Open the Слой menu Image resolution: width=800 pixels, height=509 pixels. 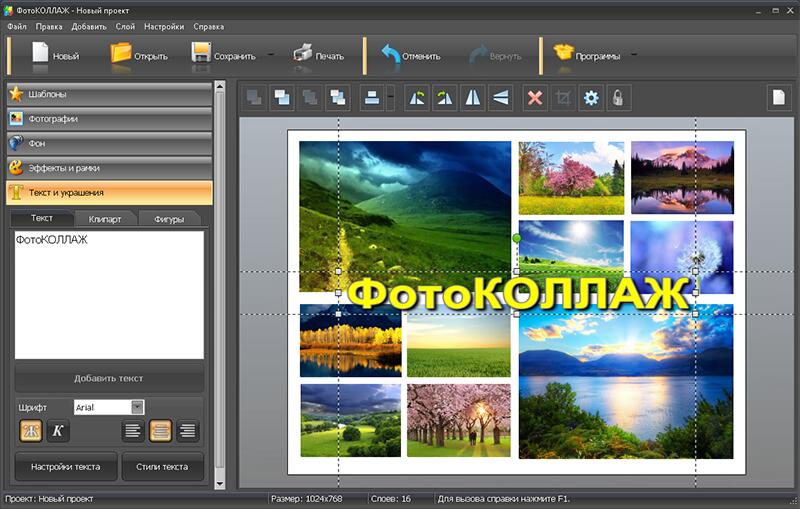click(125, 26)
